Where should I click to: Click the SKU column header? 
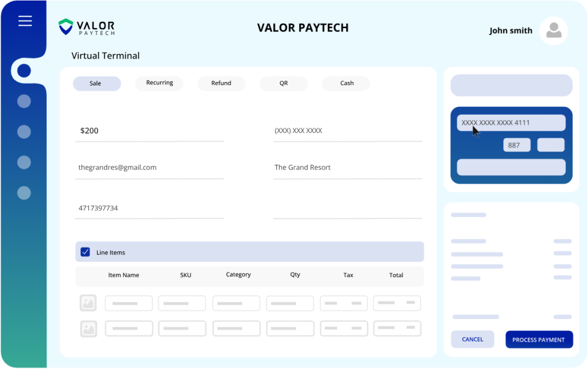[x=185, y=275]
